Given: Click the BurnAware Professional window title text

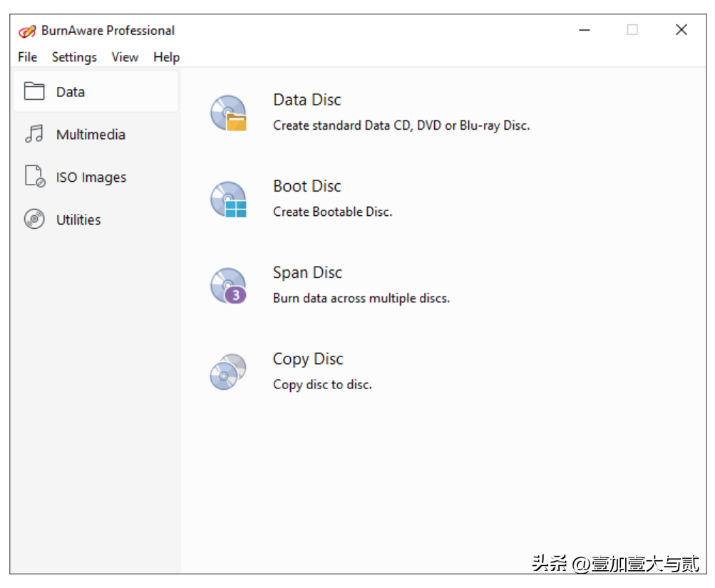Looking at the screenshot, I should coord(108,31).
